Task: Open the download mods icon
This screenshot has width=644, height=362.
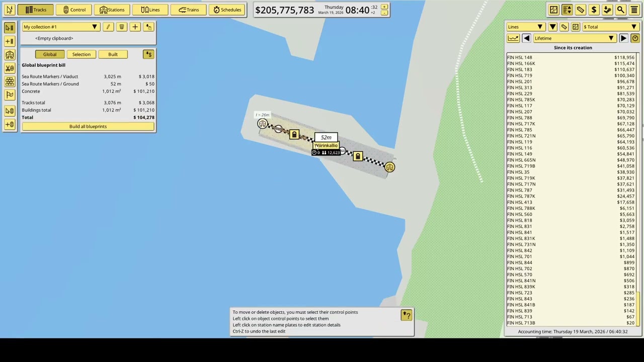Action: pos(607,10)
